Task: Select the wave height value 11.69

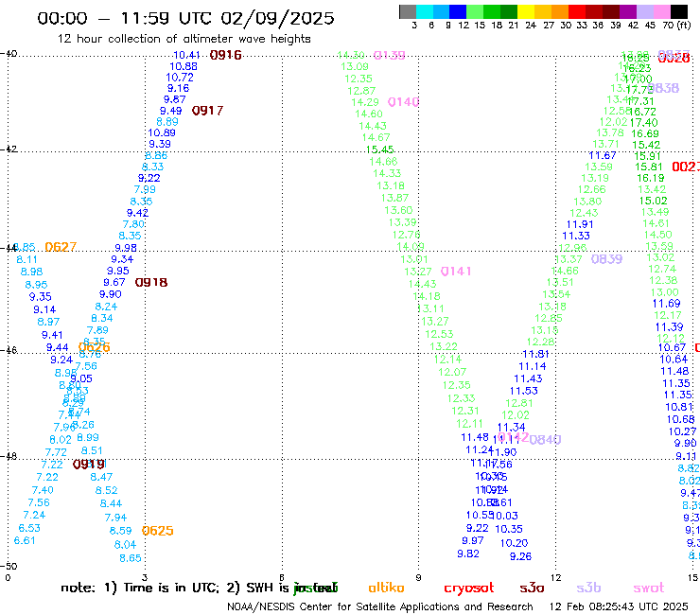Action: pos(666,304)
